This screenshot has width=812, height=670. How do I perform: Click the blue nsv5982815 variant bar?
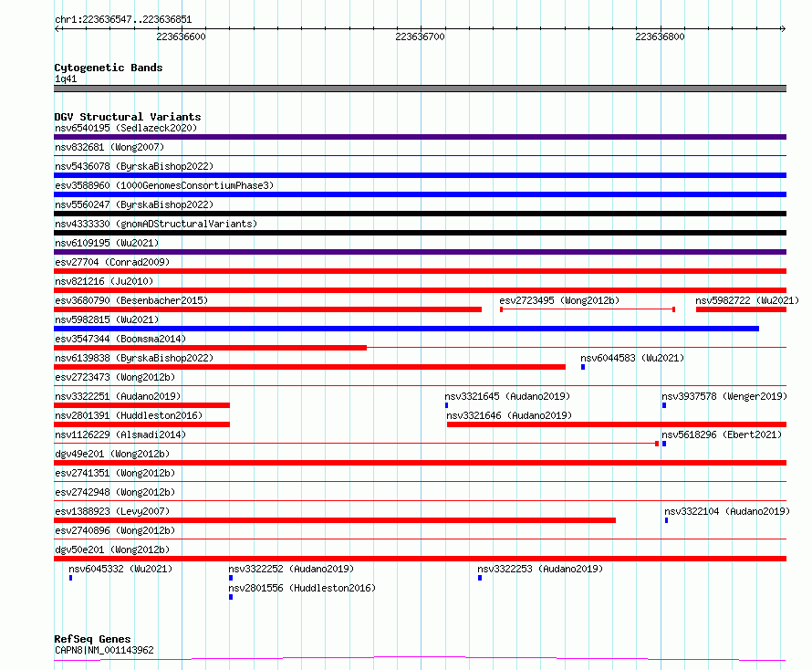pyautogui.click(x=407, y=329)
